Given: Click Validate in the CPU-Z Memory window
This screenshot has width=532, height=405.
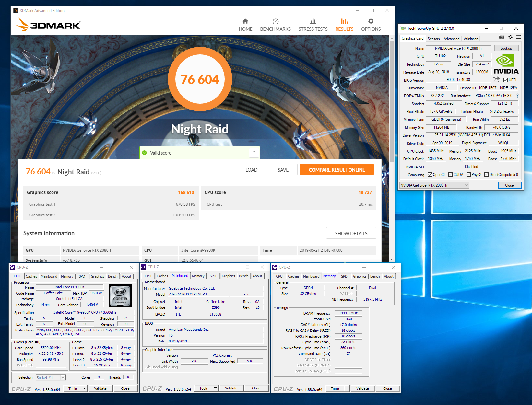Looking at the screenshot, I should point(362,388).
